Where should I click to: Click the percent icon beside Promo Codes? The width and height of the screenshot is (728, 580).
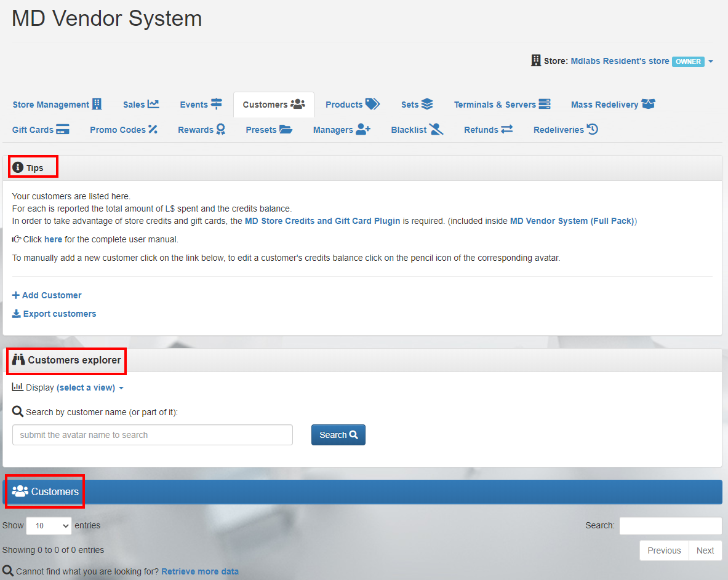153,129
